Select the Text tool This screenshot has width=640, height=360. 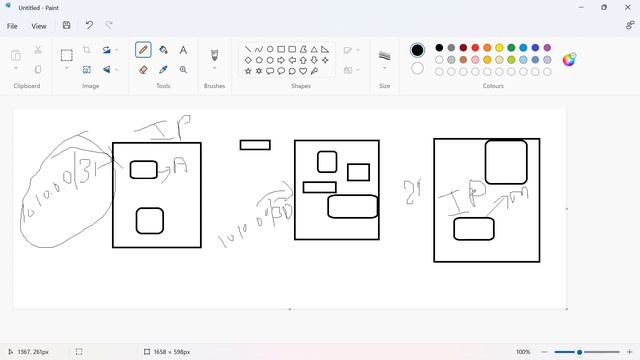[x=183, y=50]
